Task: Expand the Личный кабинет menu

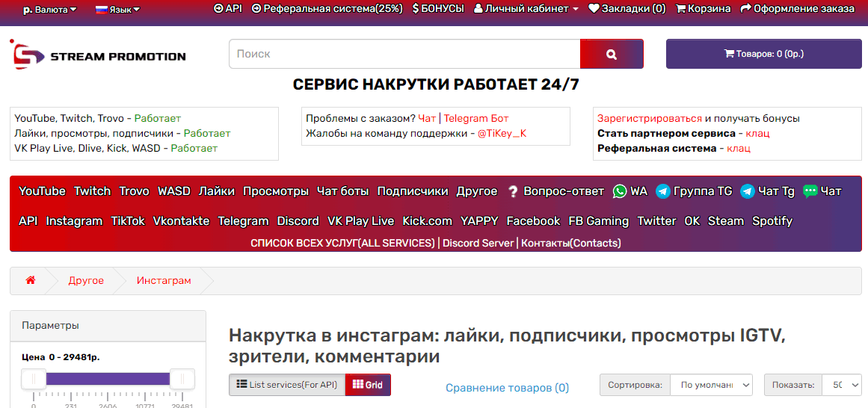Action: [x=526, y=9]
